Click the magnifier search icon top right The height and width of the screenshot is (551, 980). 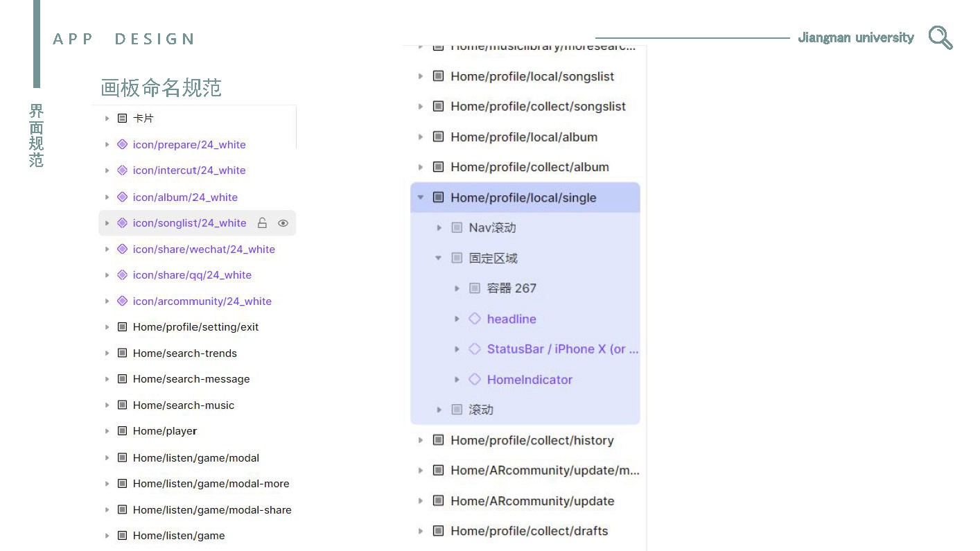(x=940, y=37)
